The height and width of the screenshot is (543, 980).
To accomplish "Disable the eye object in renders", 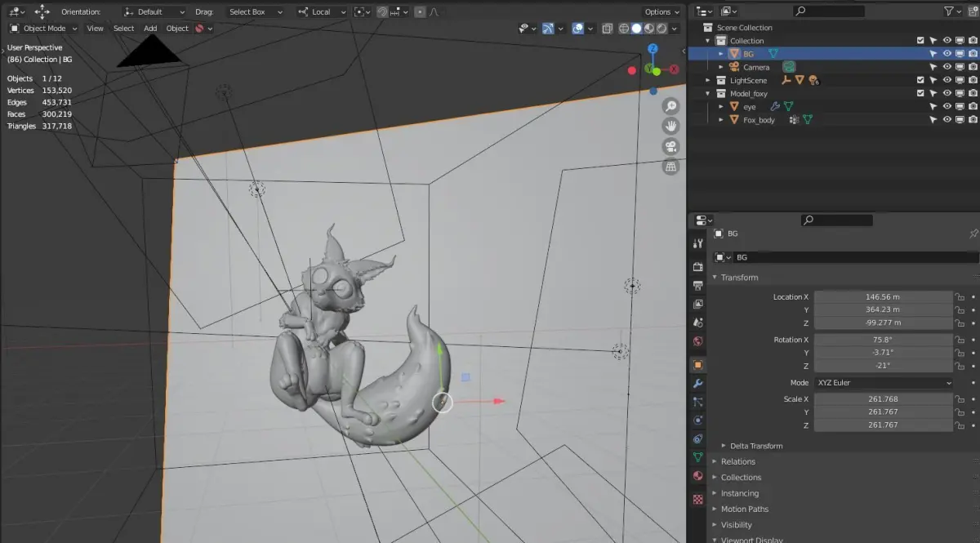I will pyautogui.click(x=973, y=106).
